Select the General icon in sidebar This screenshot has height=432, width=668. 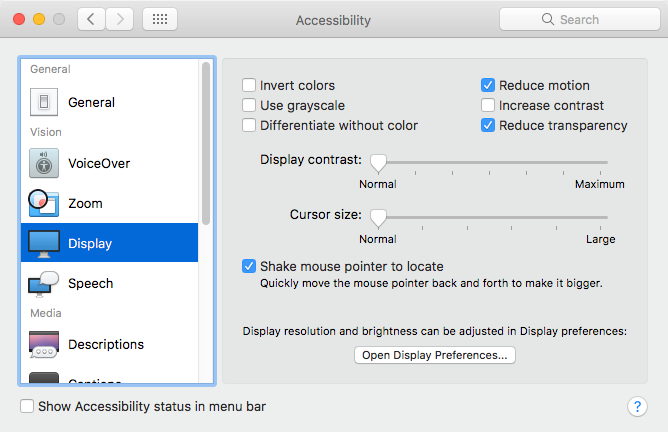[x=44, y=102]
